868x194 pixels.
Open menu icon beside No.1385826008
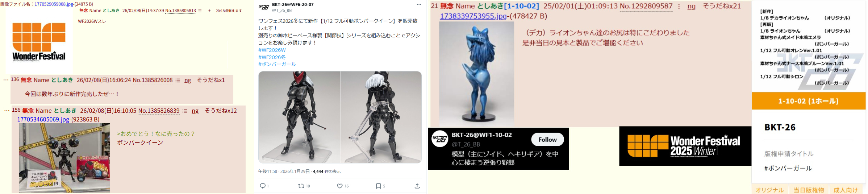[178, 80]
